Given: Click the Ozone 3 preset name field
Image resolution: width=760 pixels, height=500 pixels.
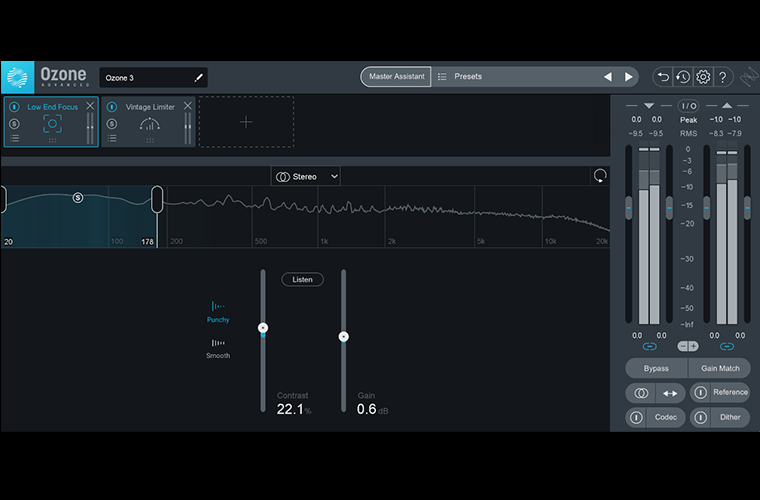Looking at the screenshot, I should tap(153, 78).
